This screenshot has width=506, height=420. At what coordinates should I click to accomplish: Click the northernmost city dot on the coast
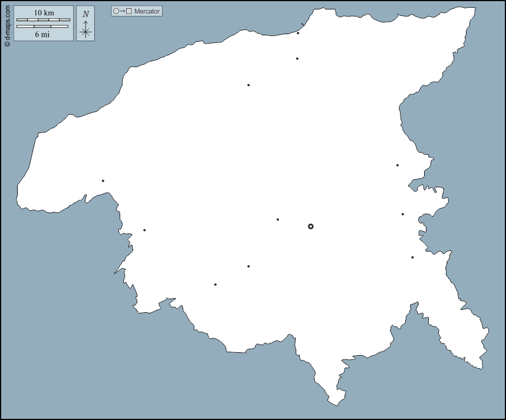[x=298, y=33]
